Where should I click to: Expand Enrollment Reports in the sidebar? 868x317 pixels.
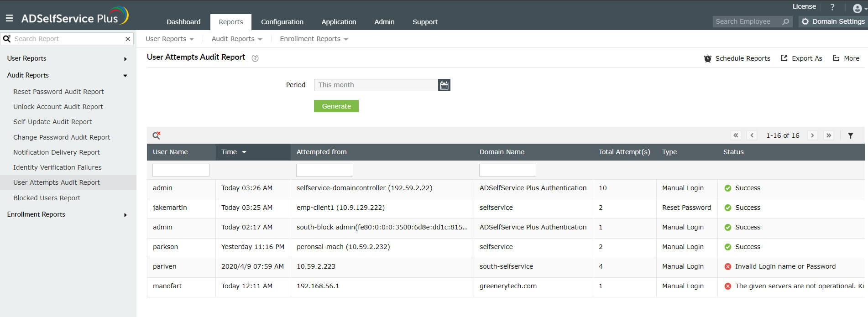pyautogui.click(x=125, y=215)
